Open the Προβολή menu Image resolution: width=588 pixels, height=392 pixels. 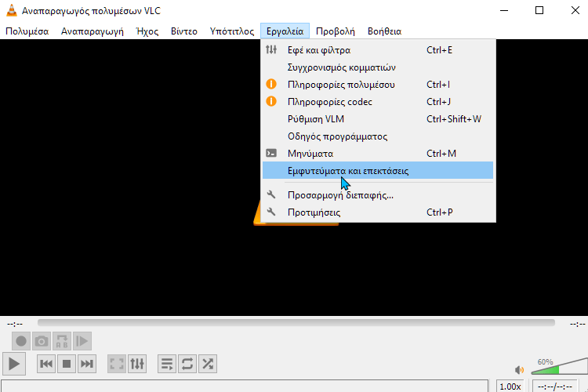336,31
